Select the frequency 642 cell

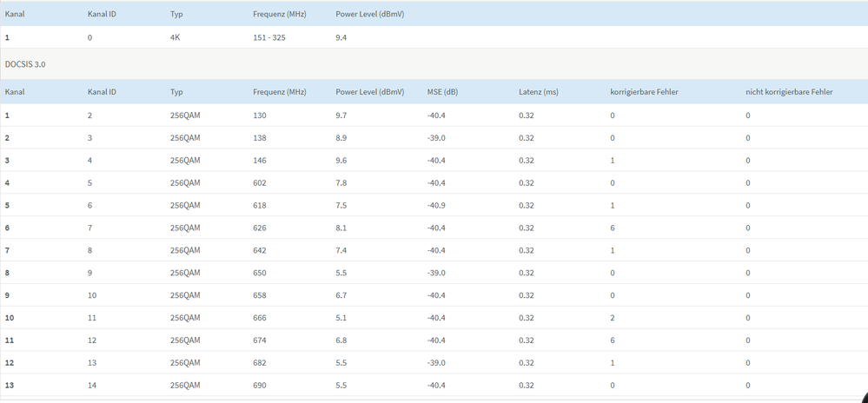click(260, 250)
